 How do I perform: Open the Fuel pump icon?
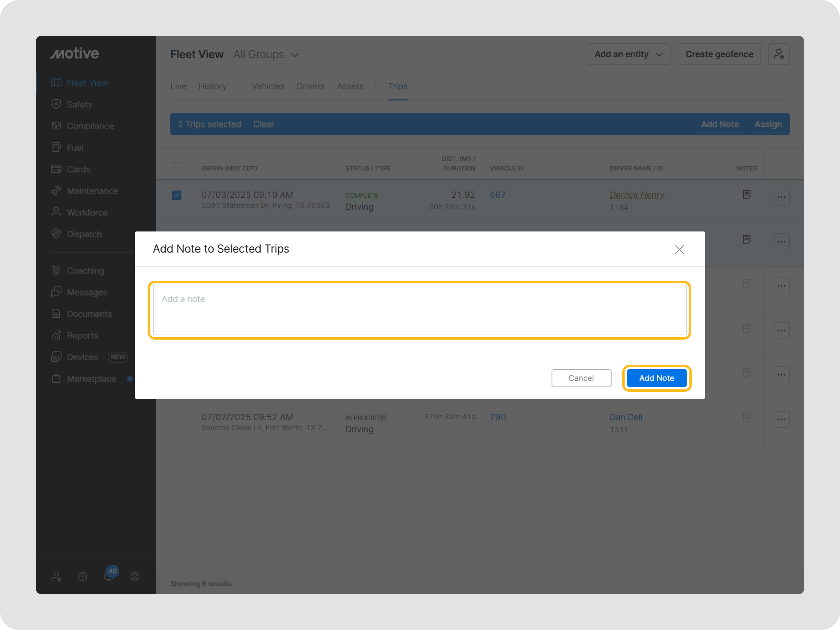pos(56,147)
